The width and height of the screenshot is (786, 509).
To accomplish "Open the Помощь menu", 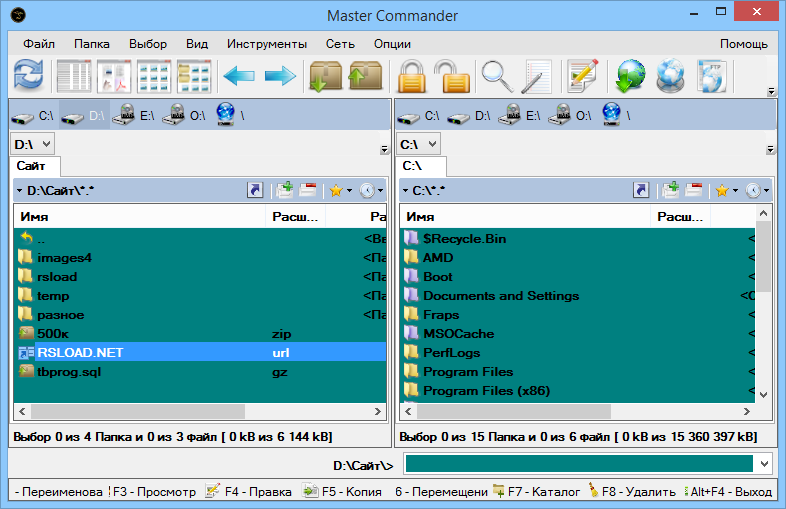I will [744, 44].
